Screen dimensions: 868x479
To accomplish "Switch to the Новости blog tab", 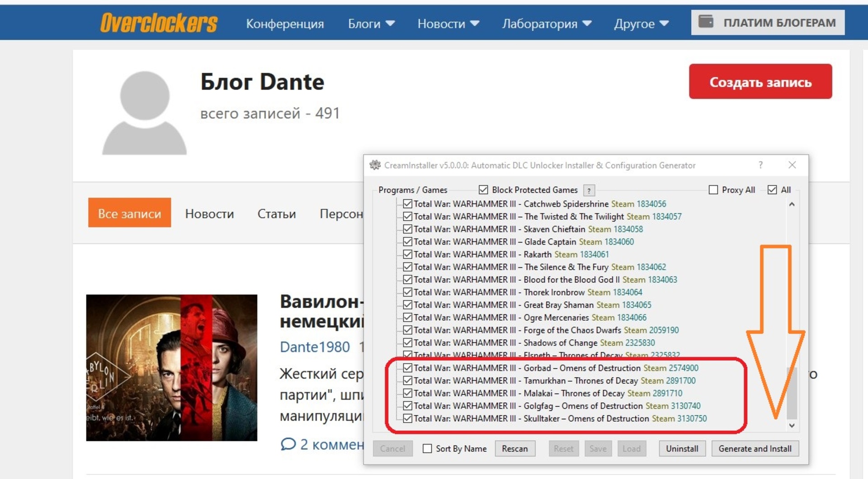I will [x=209, y=213].
